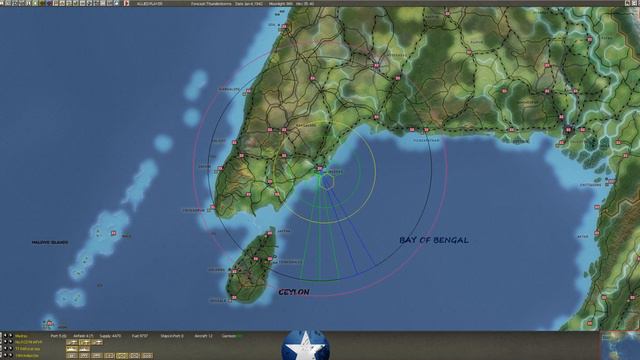Select the Colombo base icon on Ceylon
640x360 pixels.
coord(234,270)
